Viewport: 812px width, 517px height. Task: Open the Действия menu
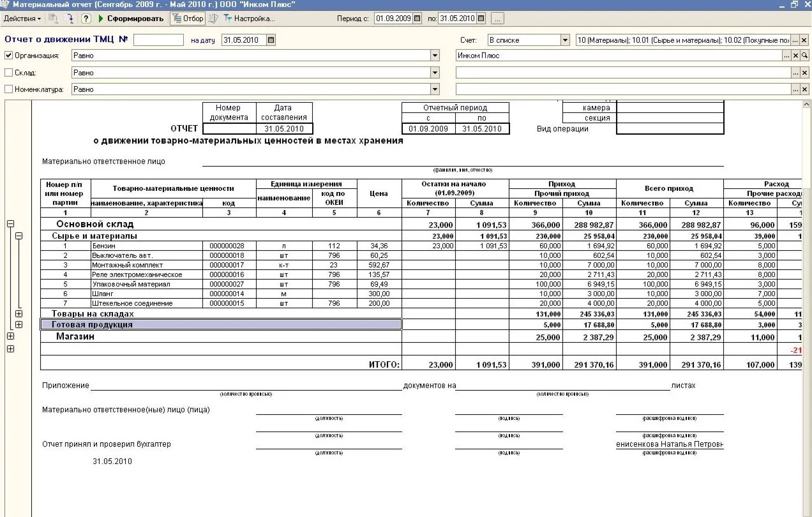(22, 19)
